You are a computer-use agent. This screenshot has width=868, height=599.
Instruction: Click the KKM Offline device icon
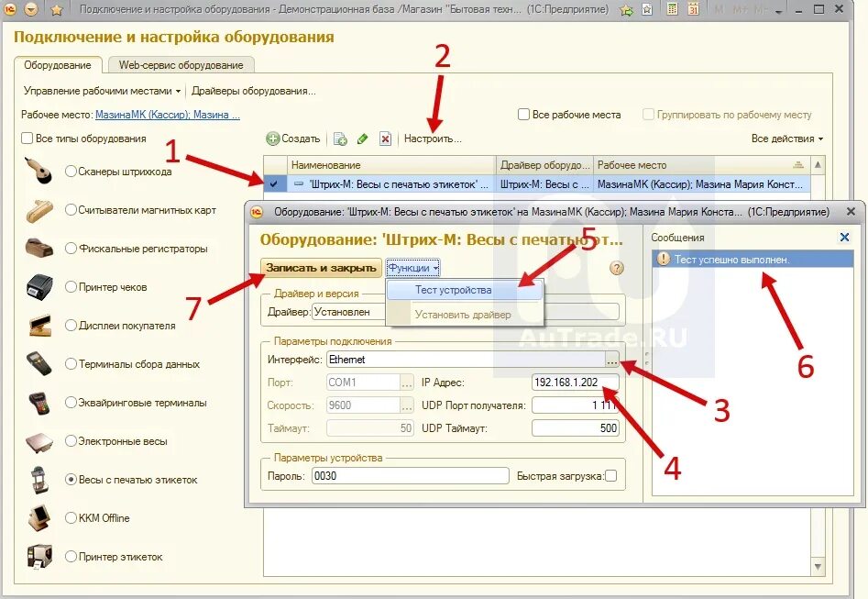coord(39,518)
